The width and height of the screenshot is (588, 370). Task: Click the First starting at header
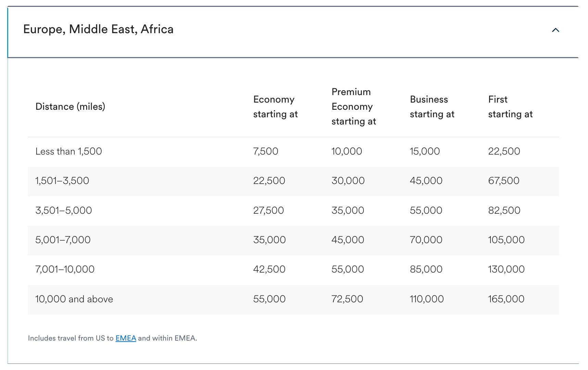510,107
